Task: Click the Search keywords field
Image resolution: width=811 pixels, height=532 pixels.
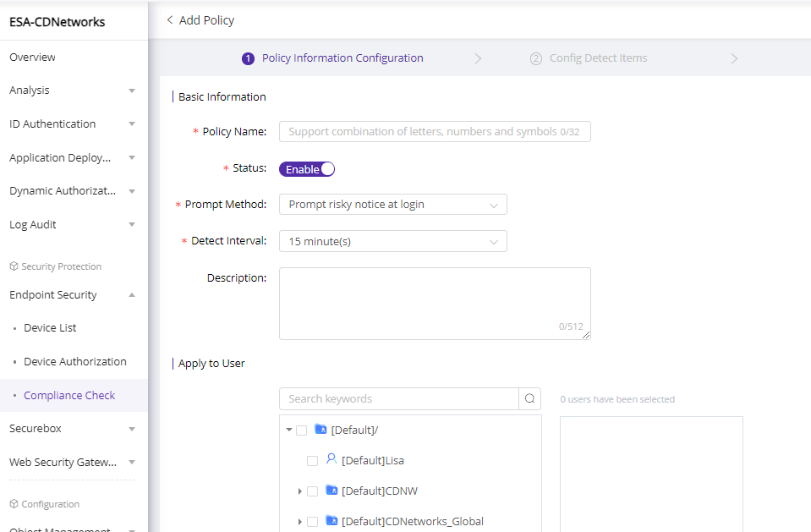Action: (x=399, y=398)
